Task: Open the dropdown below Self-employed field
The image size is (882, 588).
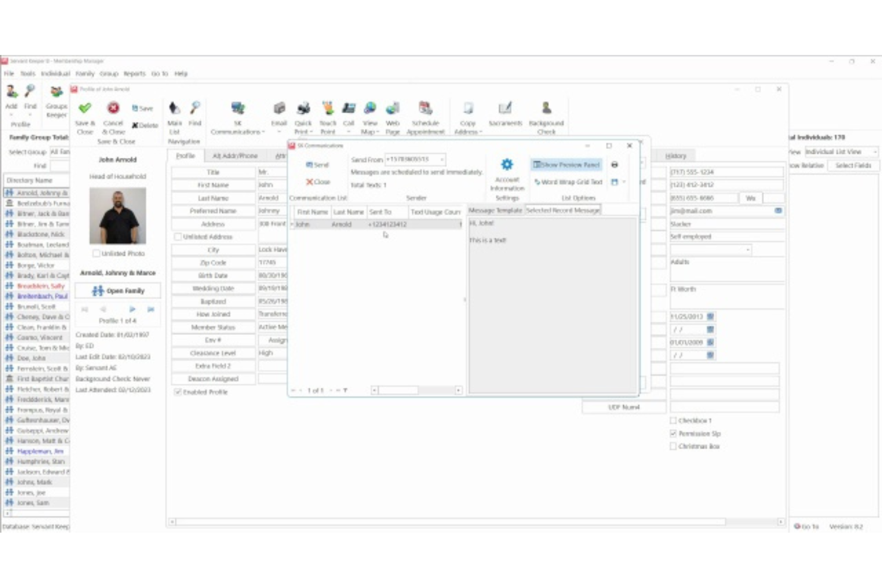Action: click(x=747, y=250)
